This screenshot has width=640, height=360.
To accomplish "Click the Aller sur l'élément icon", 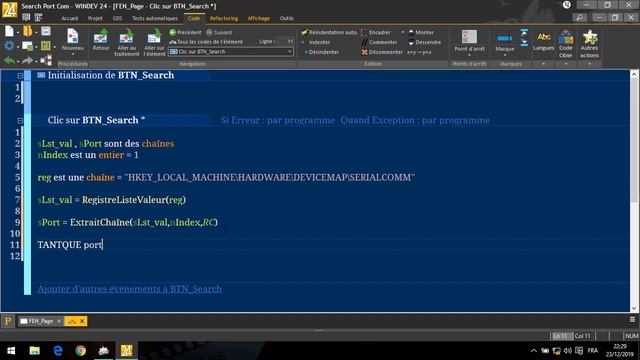I will (x=154, y=37).
